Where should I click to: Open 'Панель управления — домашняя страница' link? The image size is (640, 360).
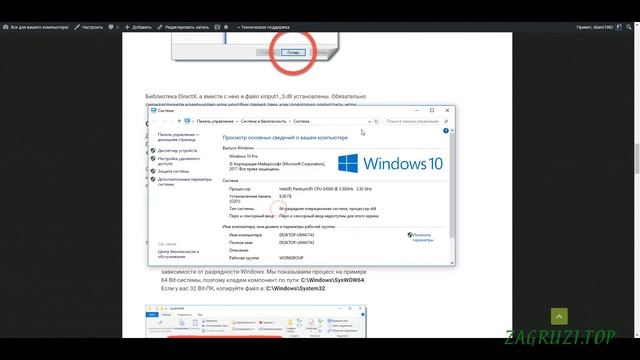[x=178, y=137]
